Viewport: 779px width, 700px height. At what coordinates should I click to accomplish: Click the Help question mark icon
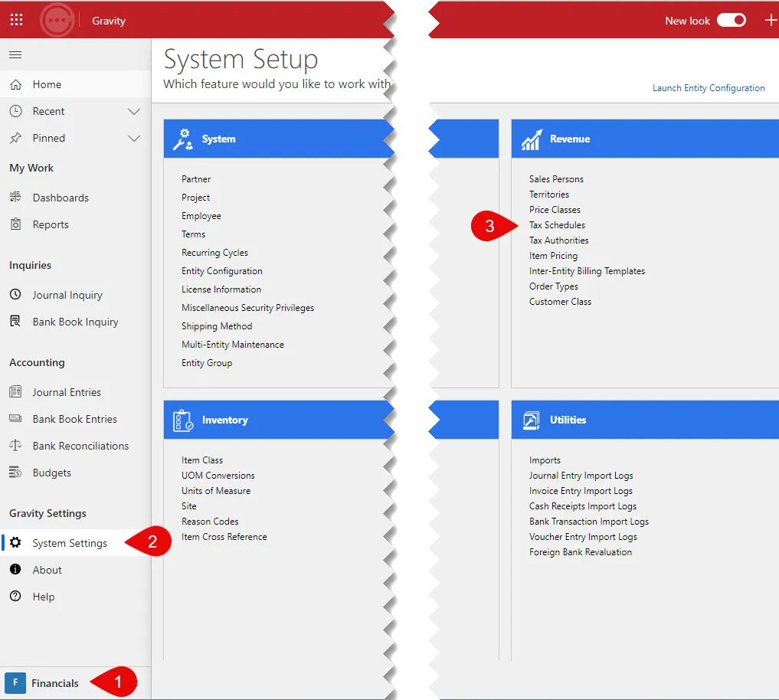pyautogui.click(x=16, y=596)
